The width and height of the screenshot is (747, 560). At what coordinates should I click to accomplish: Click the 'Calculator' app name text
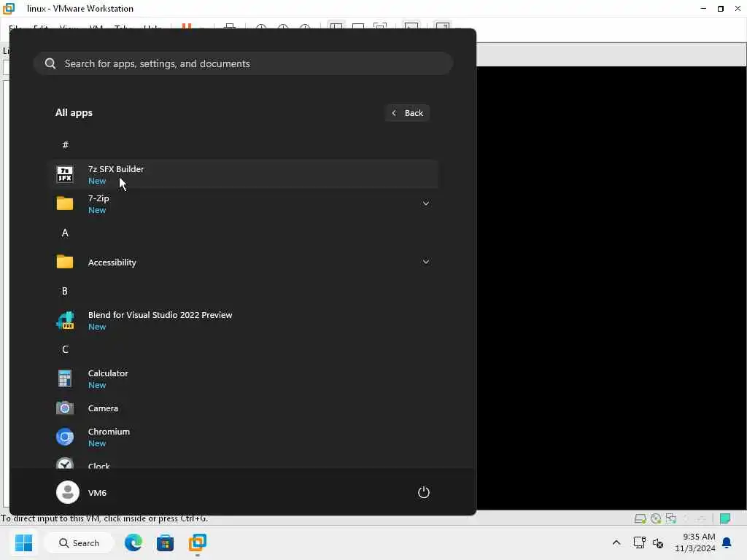click(108, 373)
